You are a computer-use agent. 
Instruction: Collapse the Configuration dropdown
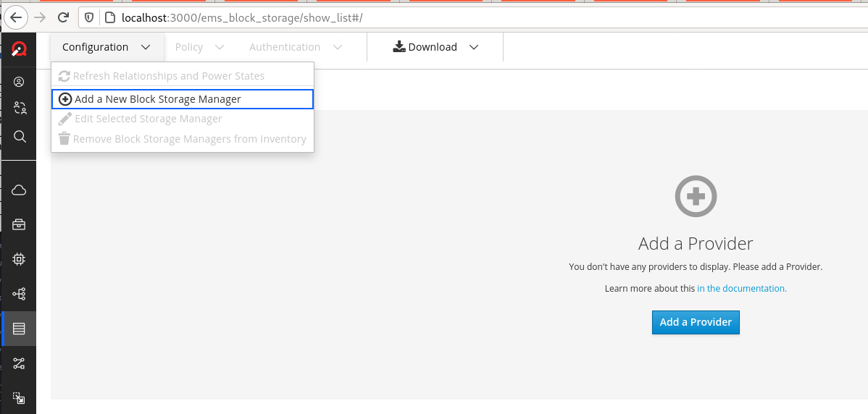107,47
